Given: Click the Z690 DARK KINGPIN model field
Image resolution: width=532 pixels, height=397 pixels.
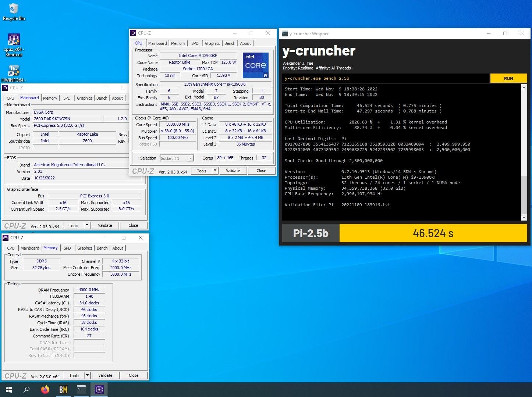Looking at the screenshot, I should pos(67,119).
